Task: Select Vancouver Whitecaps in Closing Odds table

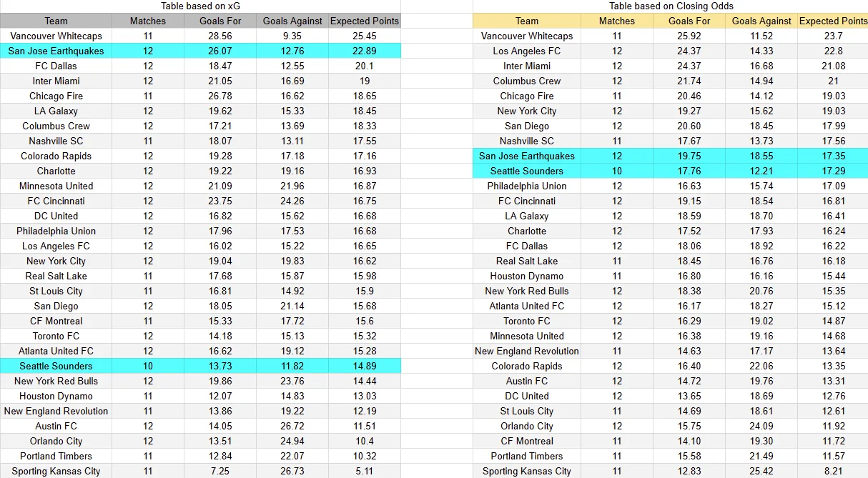Action: coord(527,36)
